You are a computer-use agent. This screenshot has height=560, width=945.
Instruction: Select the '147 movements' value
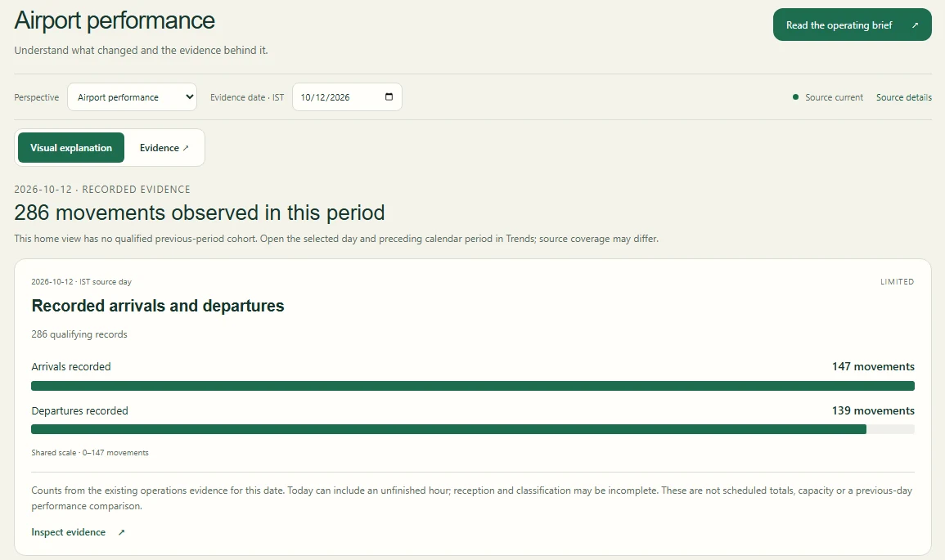click(x=873, y=367)
